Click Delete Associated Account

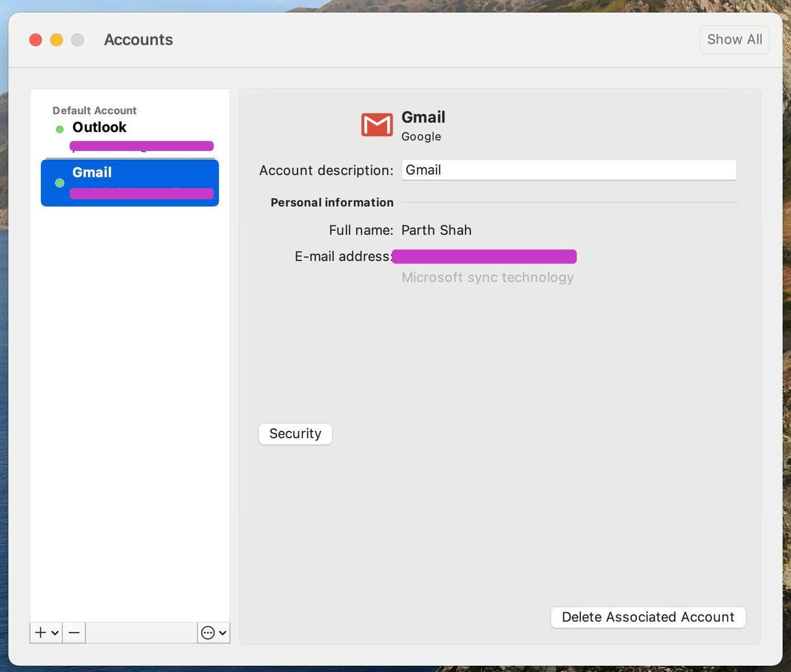648,617
